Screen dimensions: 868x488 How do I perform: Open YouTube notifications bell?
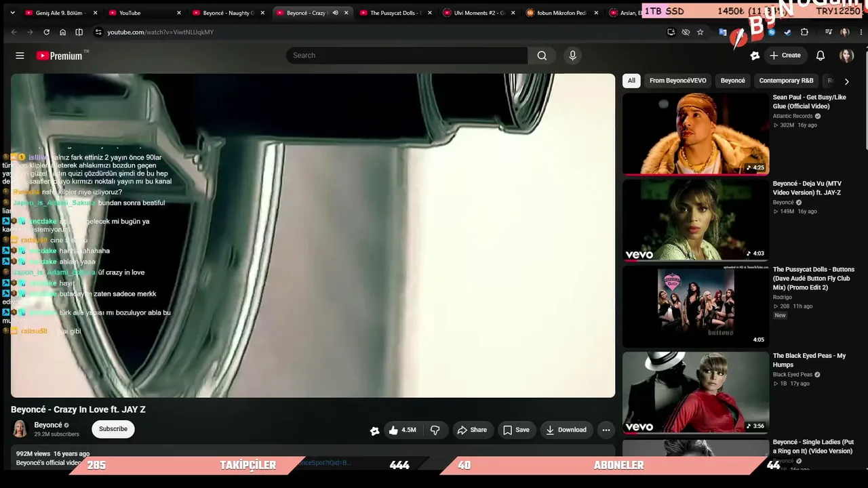pos(821,56)
